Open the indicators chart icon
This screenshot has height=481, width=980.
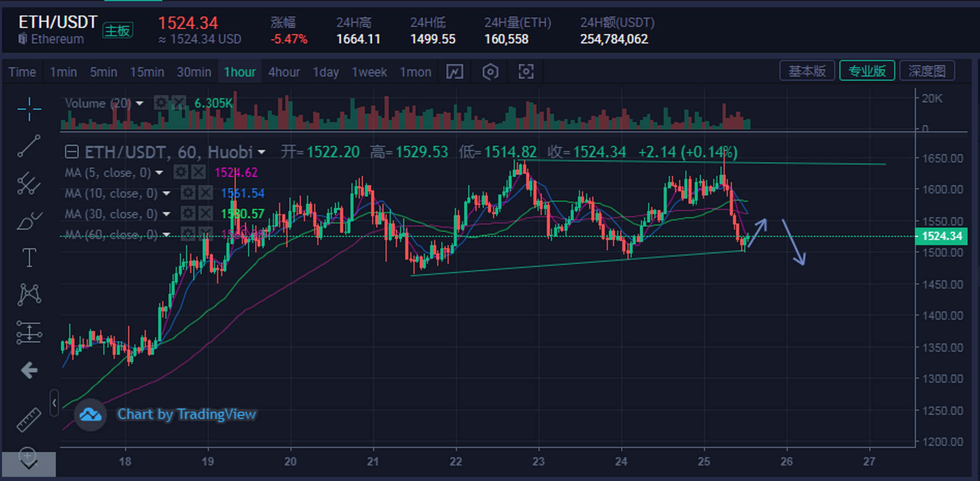pos(455,72)
